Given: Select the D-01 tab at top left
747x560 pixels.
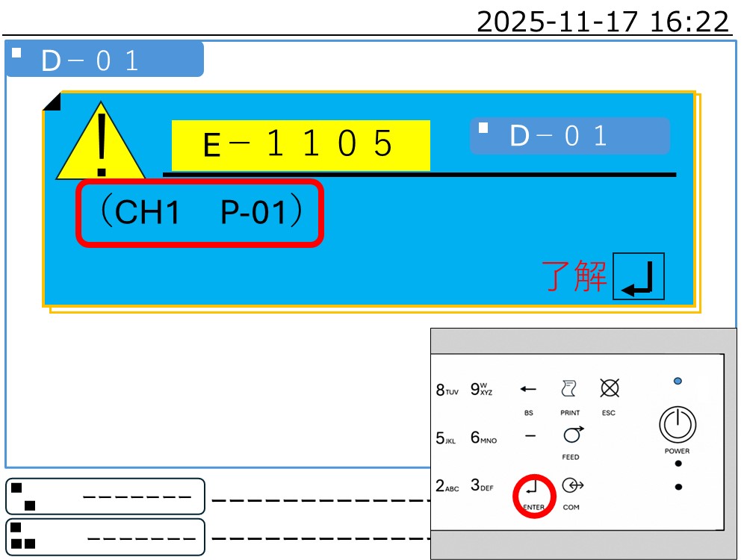Looking at the screenshot, I should 105,60.
